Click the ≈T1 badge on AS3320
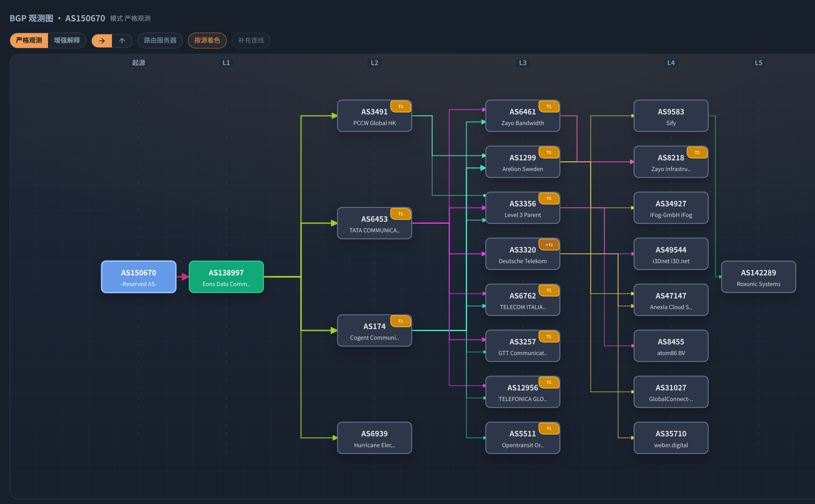Viewport: 815px width, 504px height. (x=549, y=245)
